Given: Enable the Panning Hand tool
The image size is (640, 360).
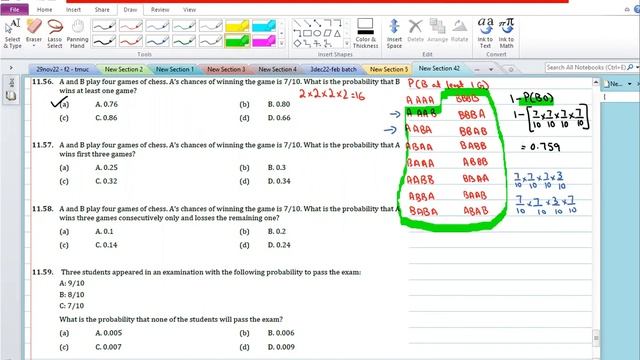Looking at the screenshot, I should [x=77, y=33].
